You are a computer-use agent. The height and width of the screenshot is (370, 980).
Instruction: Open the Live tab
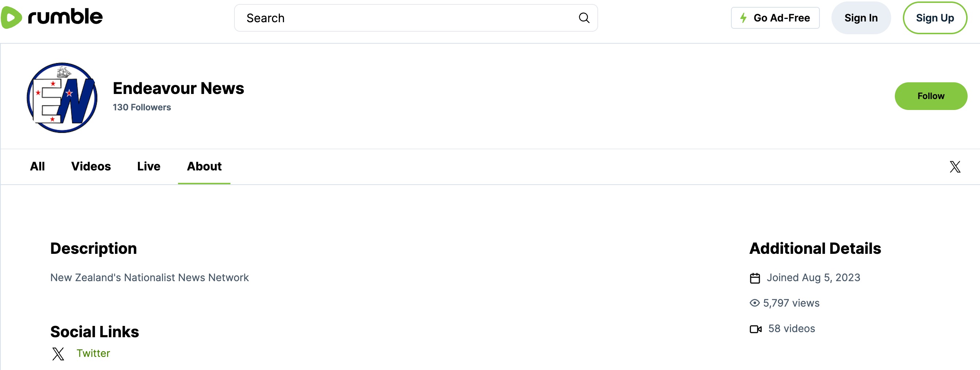tap(149, 166)
